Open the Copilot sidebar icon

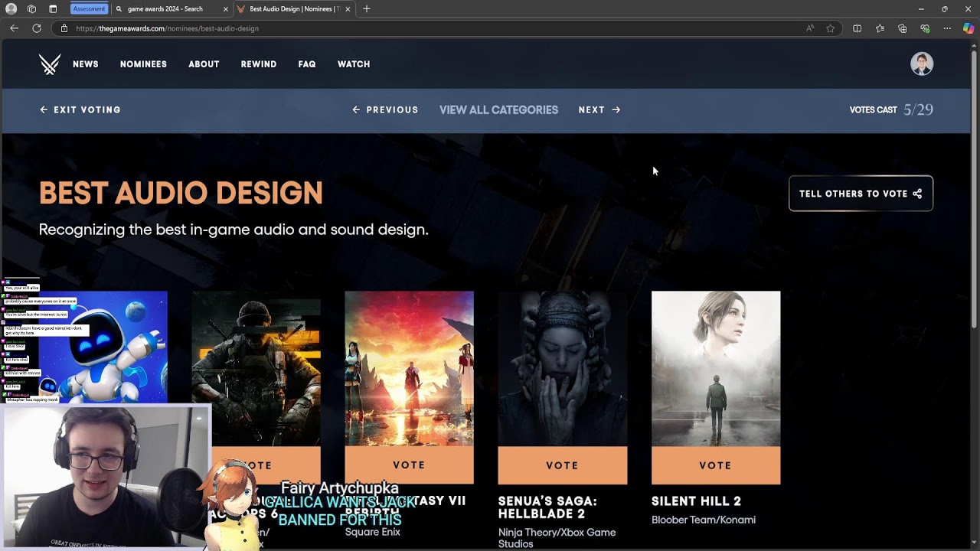(969, 28)
